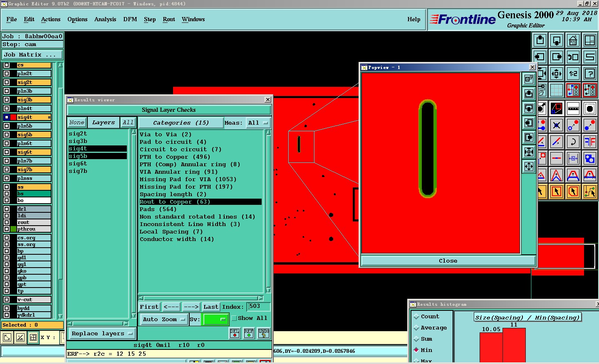Click the four-arrow pan center icon

(x=557, y=74)
